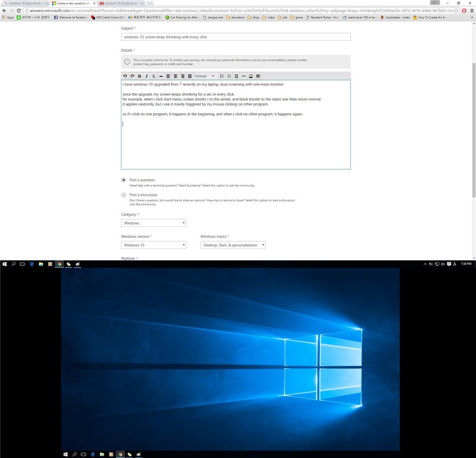Switch to the YouTube 'windows 10 shrinking' tab
Viewport: 476px width, 458px height.
click(120, 3)
